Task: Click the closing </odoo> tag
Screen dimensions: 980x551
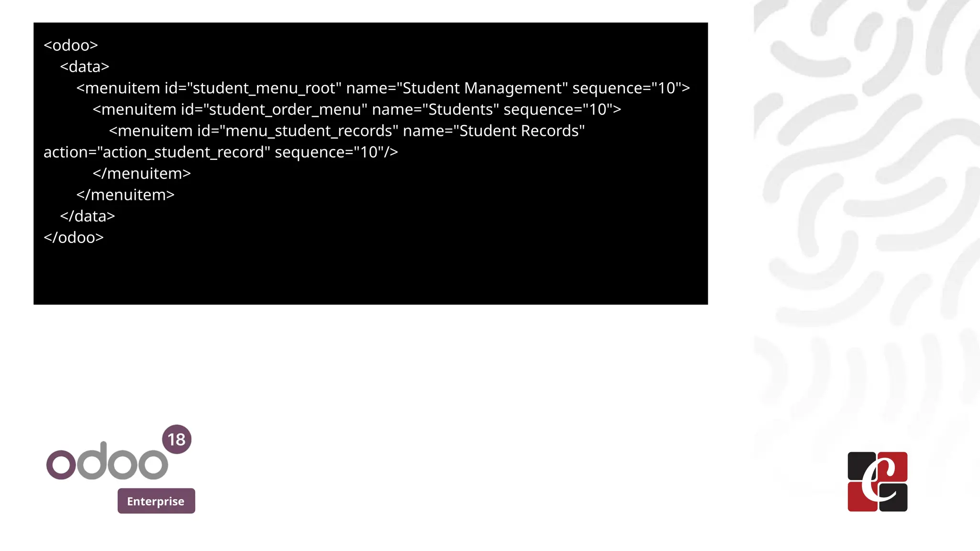Action: (x=74, y=237)
